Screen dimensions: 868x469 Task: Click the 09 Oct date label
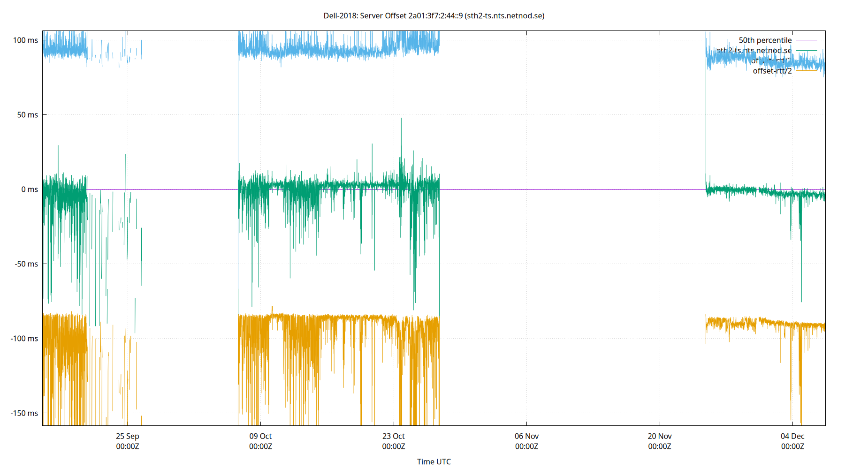pyautogui.click(x=261, y=436)
